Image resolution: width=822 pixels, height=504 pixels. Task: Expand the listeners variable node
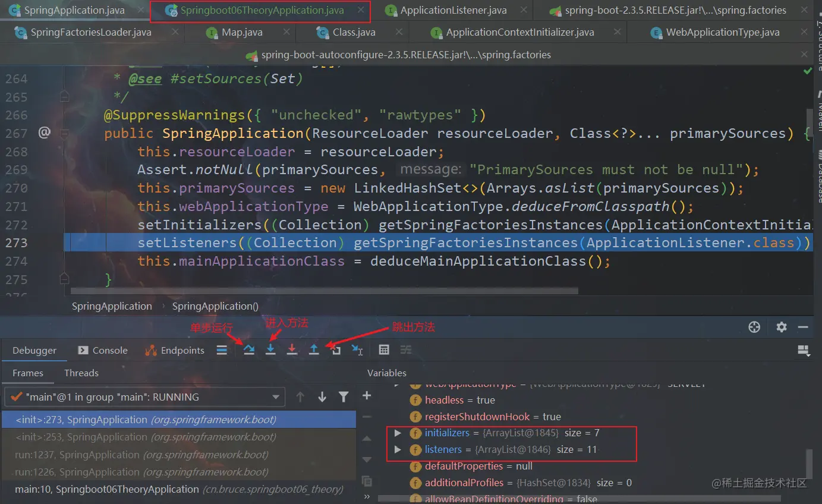(398, 450)
